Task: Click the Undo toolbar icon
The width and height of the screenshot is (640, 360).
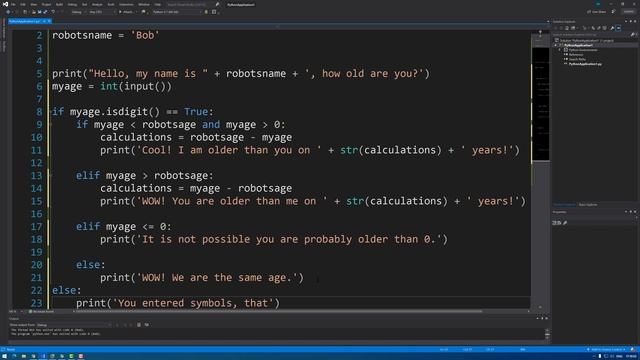Action: pyautogui.click(x=53, y=12)
